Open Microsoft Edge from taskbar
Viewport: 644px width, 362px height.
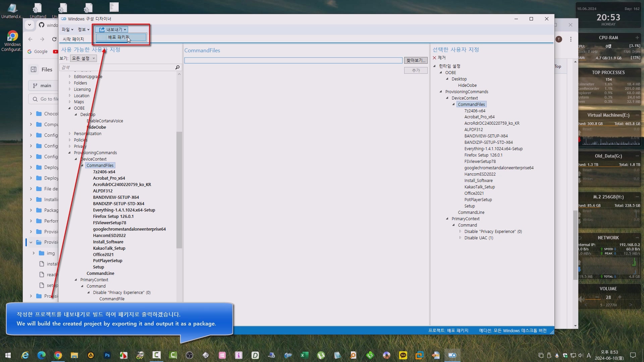point(42,355)
